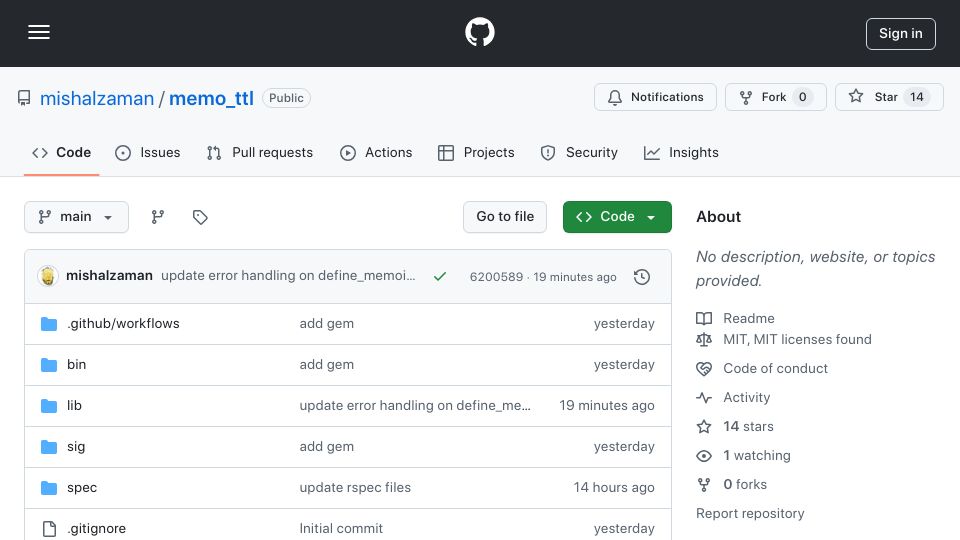The image size is (960, 540).
Task: Click the watching eye icon
Action: coord(704,456)
